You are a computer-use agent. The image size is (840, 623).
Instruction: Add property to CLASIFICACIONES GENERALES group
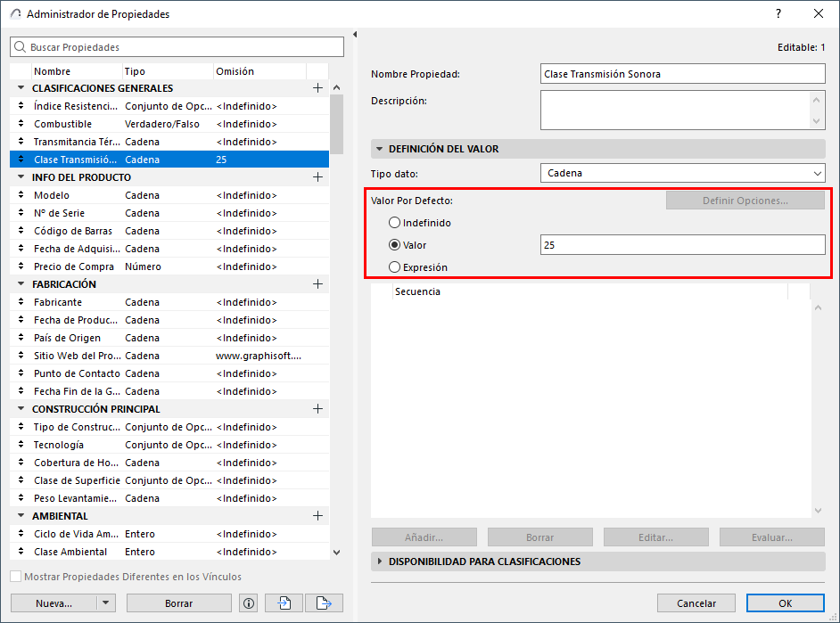[x=317, y=87]
